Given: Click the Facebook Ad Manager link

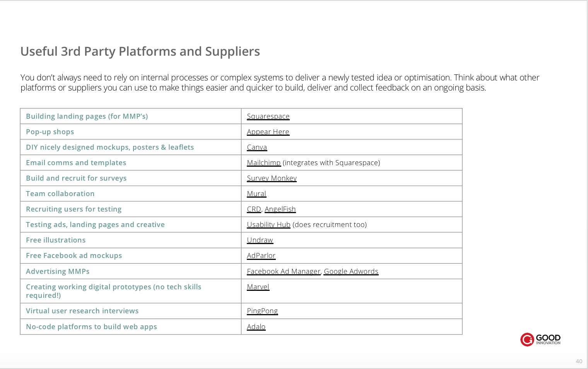Looking at the screenshot, I should point(284,272).
